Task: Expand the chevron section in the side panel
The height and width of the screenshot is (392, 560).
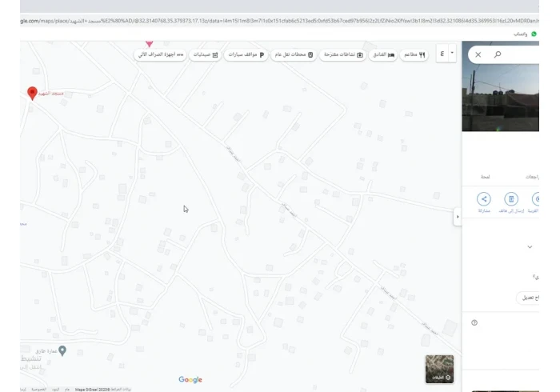Action: point(530,247)
